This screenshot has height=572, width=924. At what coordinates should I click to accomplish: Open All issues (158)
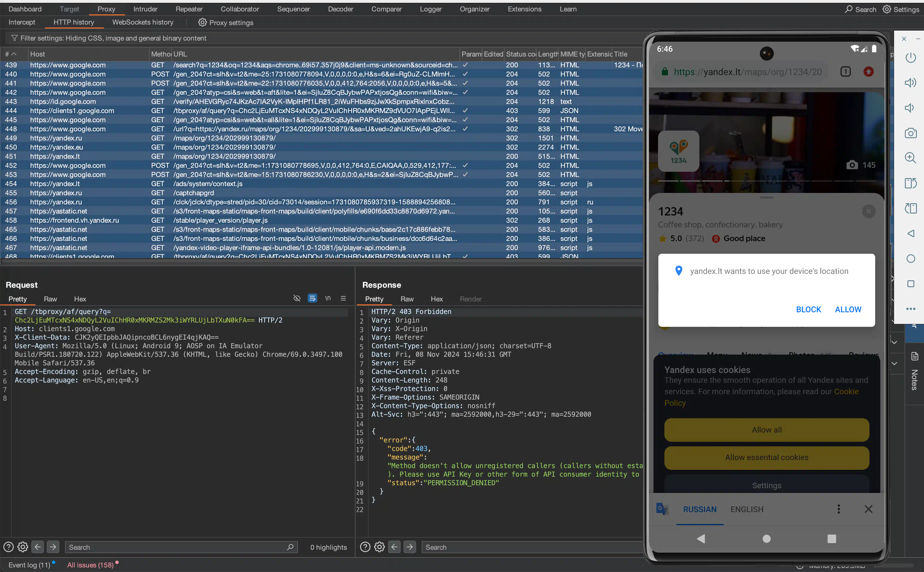(x=90, y=565)
